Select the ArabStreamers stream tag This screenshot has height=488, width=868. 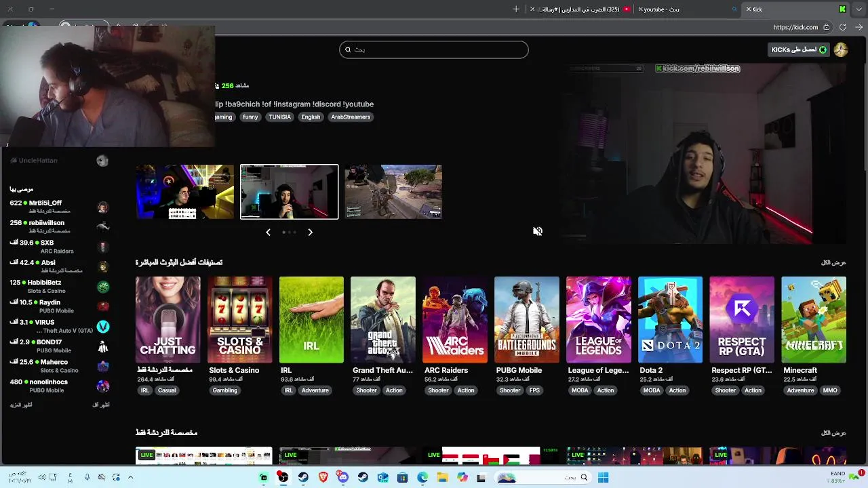351,117
